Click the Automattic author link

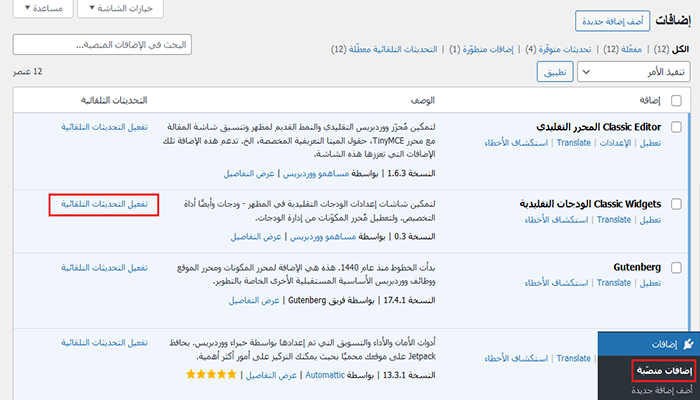click(325, 375)
